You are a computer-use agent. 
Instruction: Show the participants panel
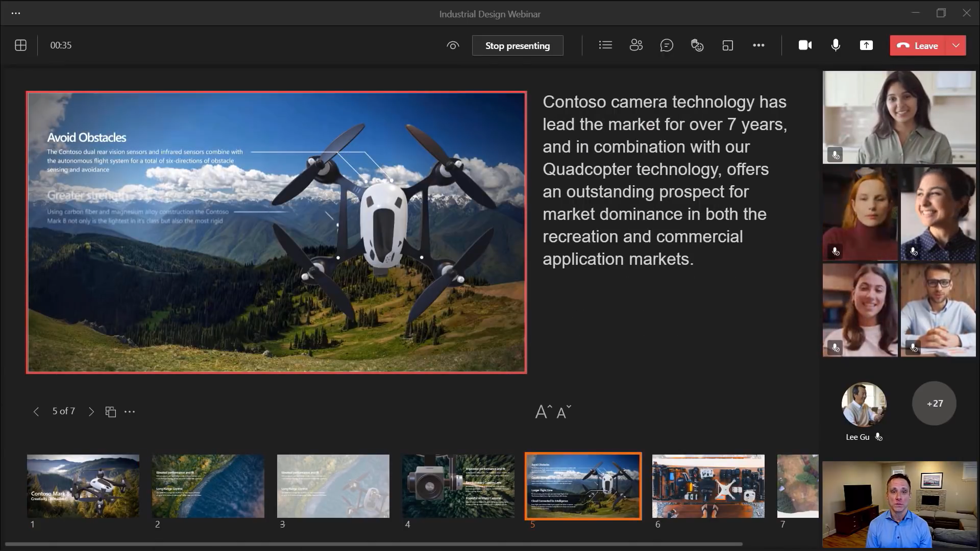(636, 45)
